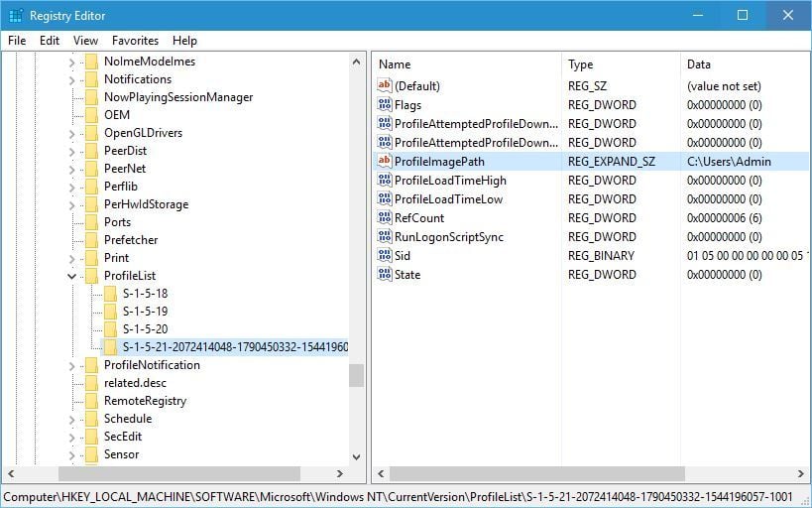Click the DWORD icon for ProfileLoadTimeHigh

[x=385, y=180]
